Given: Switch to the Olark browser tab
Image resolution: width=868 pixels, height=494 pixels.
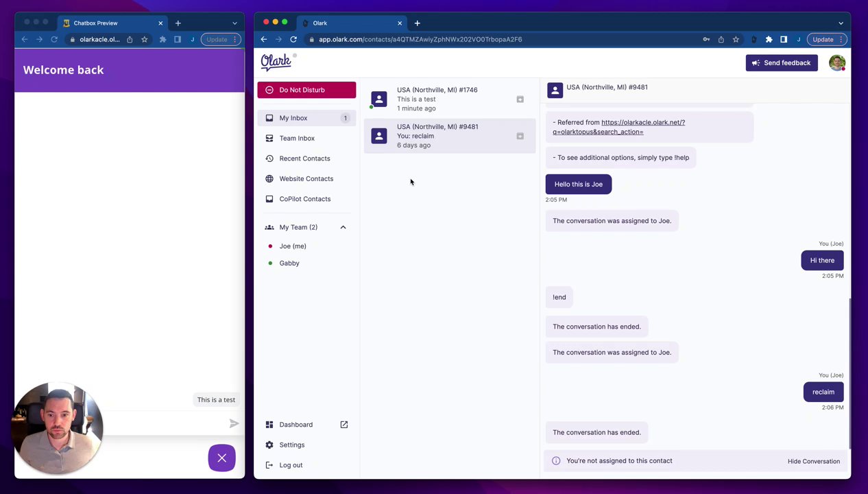Looking at the screenshot, I should [x=353, y=23].
